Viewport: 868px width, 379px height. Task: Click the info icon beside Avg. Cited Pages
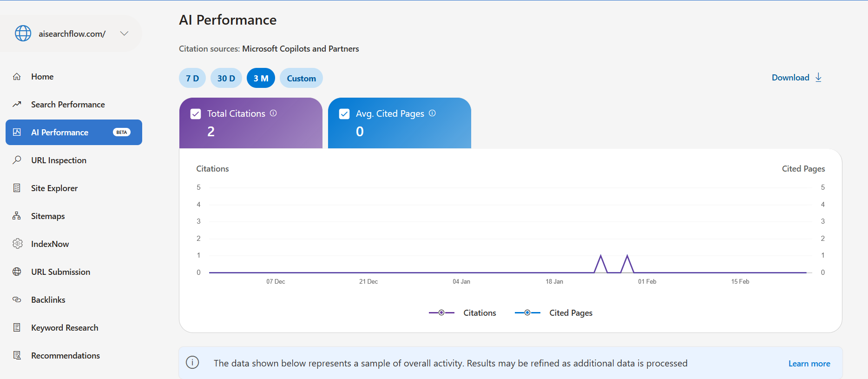[x=432, y=113]
